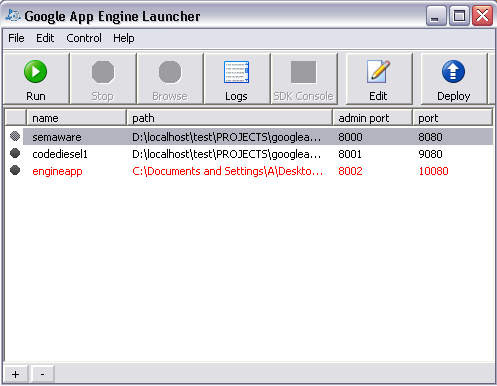Open the Help menu

(x=124, y=38)
